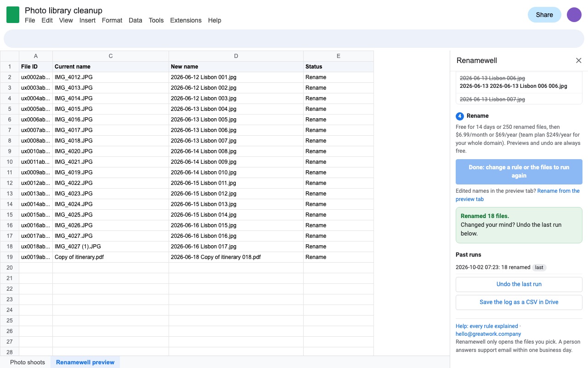Viewport: 588px width, 368px height.
Task: Click into the formula bar field
Action: pos(294,39)
